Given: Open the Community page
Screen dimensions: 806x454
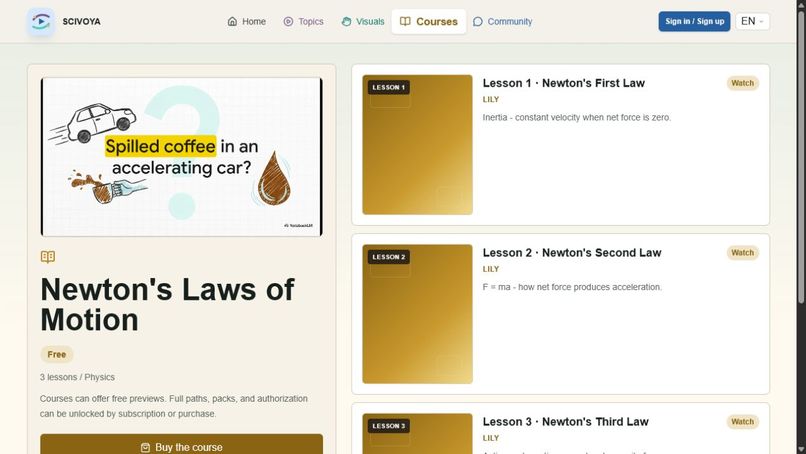Looking at the screenshot, I should tap(502, 22).
